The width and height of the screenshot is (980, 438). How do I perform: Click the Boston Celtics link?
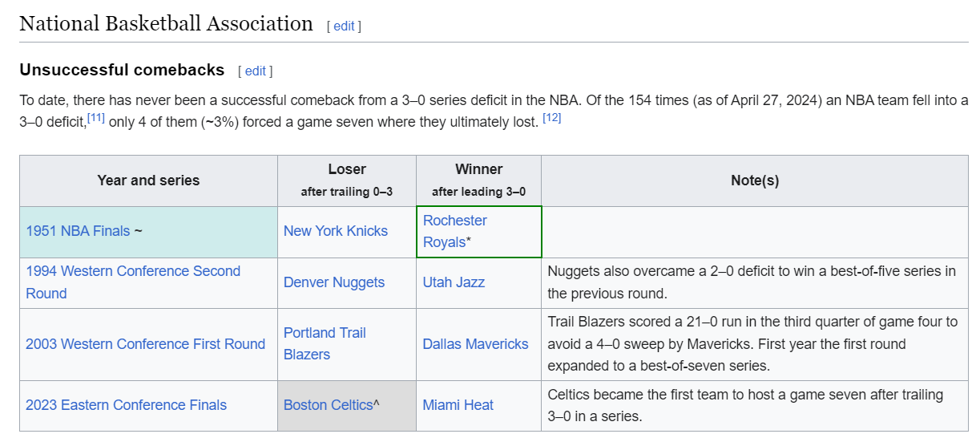coord(329,405)
